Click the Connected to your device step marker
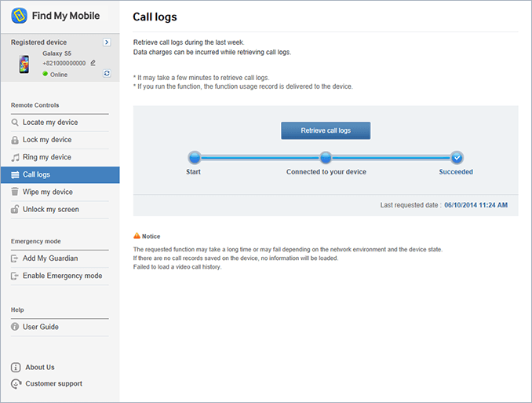The image size is (532, 403). (326, 157)
